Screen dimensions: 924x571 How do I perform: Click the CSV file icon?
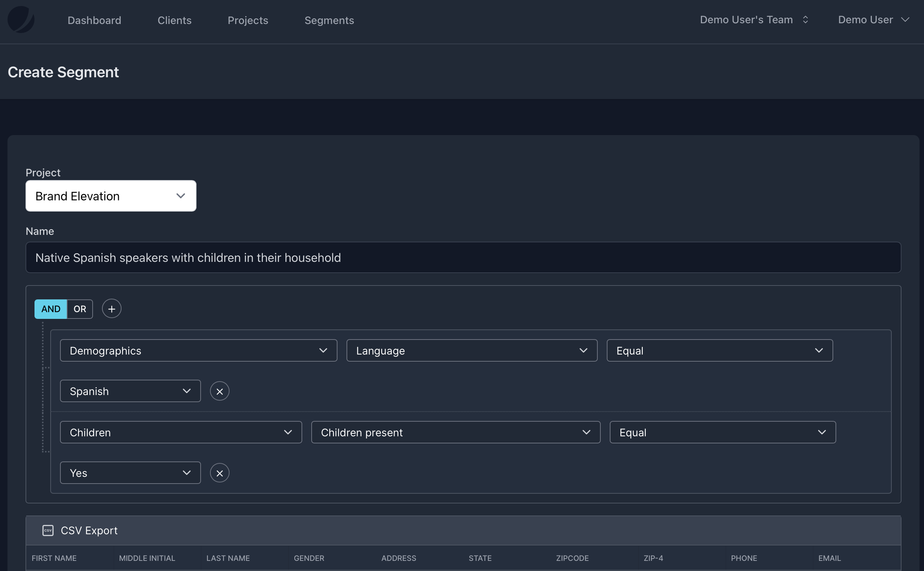pos(48,530)
